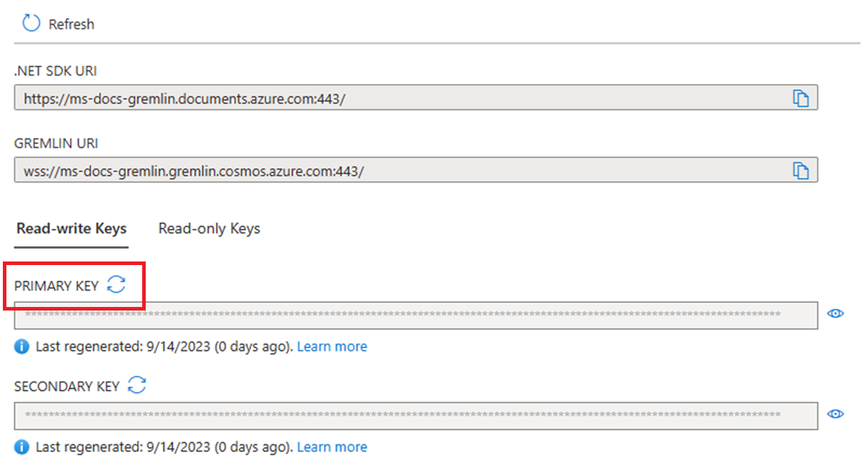Click the PRIMARY KEY label text
Viewport: 868px width, 469px height.
pos(57,286)
